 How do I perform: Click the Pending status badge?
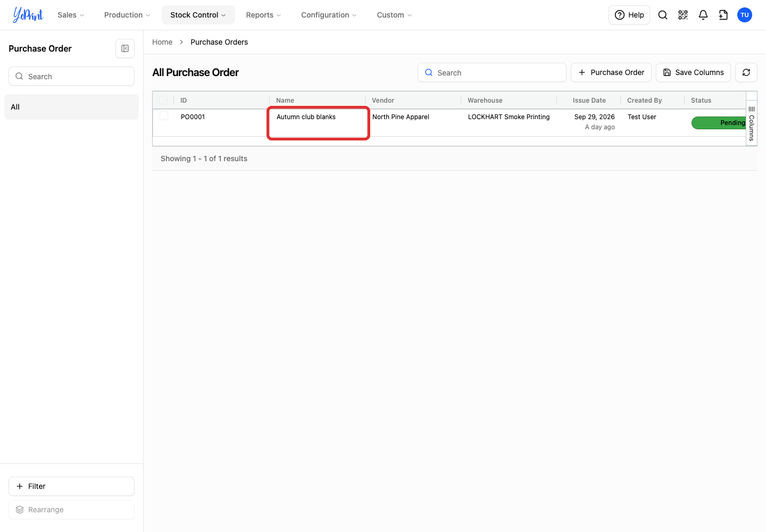[719, 123]
